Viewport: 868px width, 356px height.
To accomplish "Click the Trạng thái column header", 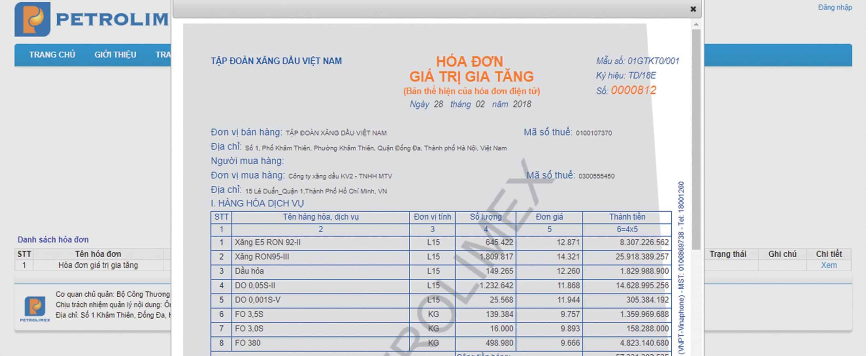I will (x=728, y=254).
